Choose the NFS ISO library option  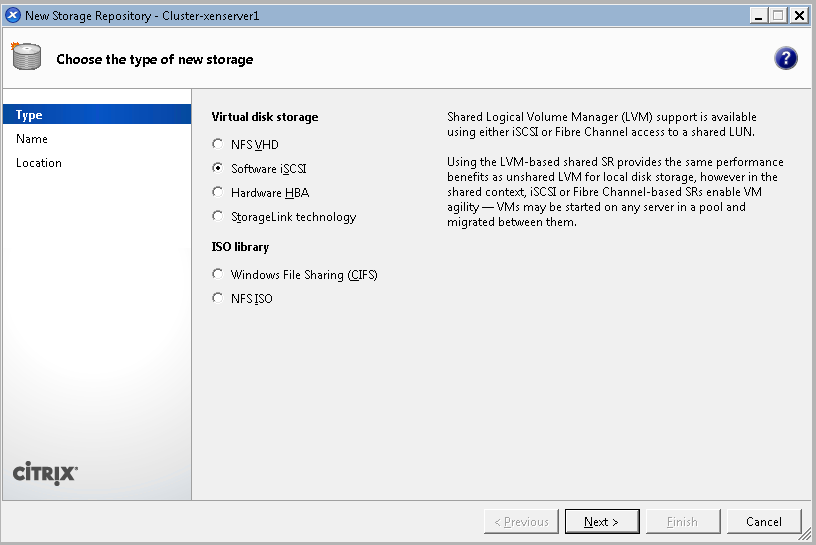coord(218,299)
